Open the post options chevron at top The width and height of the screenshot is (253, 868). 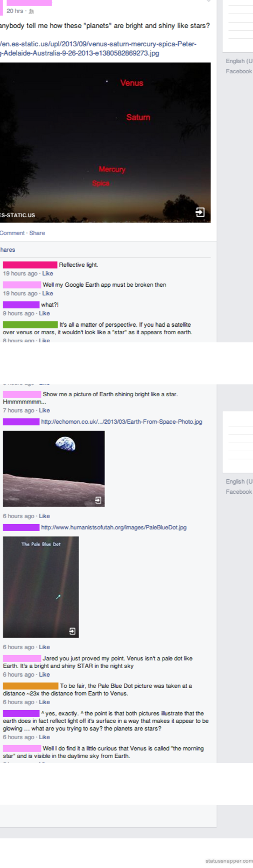[209, 2]
